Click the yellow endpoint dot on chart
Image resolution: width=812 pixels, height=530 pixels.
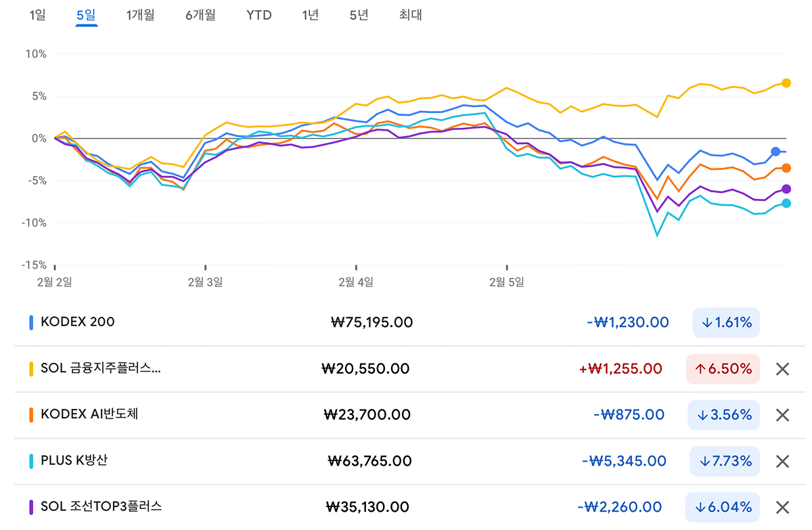click(x=786, y=83)
